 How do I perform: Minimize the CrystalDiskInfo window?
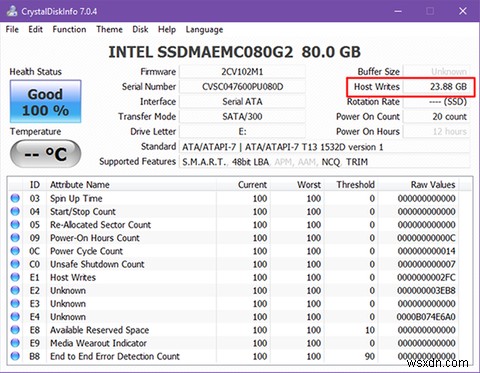pos(398,11)
